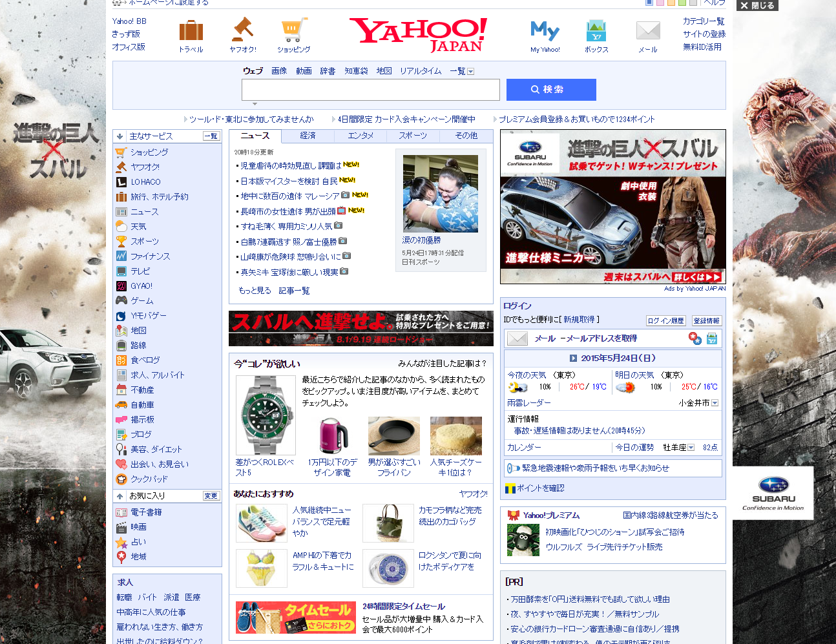The width and height of the screenshot is (836, 644).
Task: Open the ヤフオク! gavel icon
Action: [243, 30]
